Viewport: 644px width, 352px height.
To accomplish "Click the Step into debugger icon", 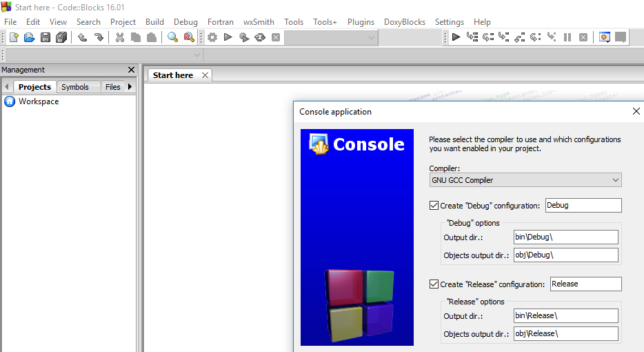I will pyautogui.click(x=503, y=37).
